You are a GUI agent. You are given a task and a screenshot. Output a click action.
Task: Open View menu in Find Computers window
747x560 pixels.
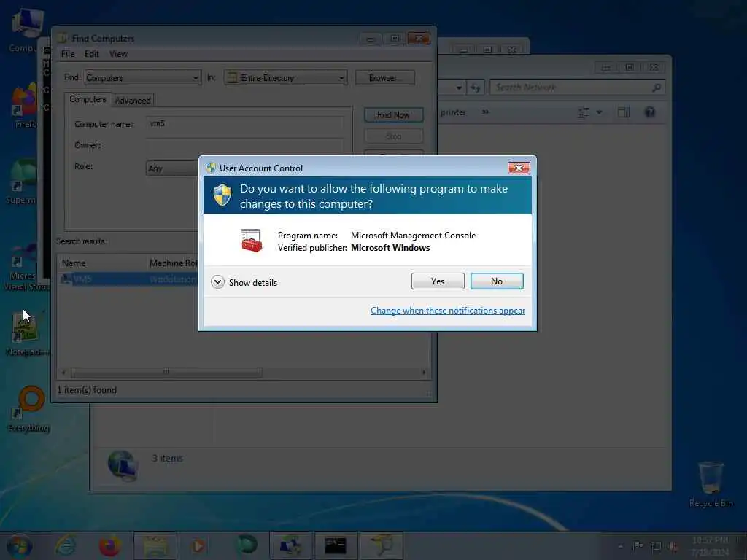click(118, 54)
